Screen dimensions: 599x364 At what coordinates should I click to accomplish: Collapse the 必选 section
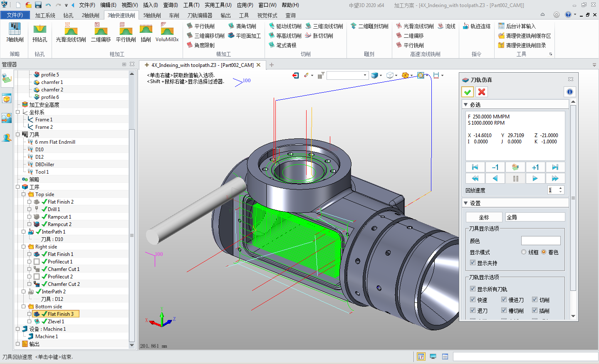point(466,105)
